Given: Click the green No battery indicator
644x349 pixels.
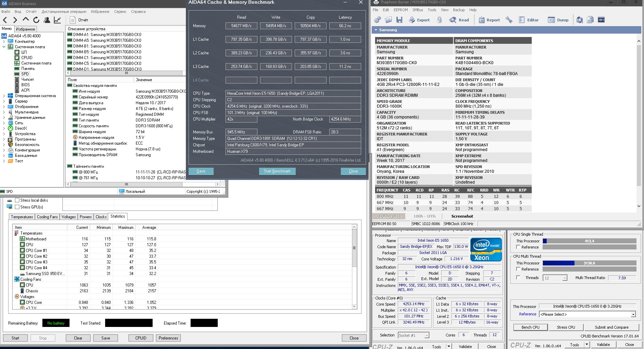Looking at the screenshot, I should [x=56, y=323].
